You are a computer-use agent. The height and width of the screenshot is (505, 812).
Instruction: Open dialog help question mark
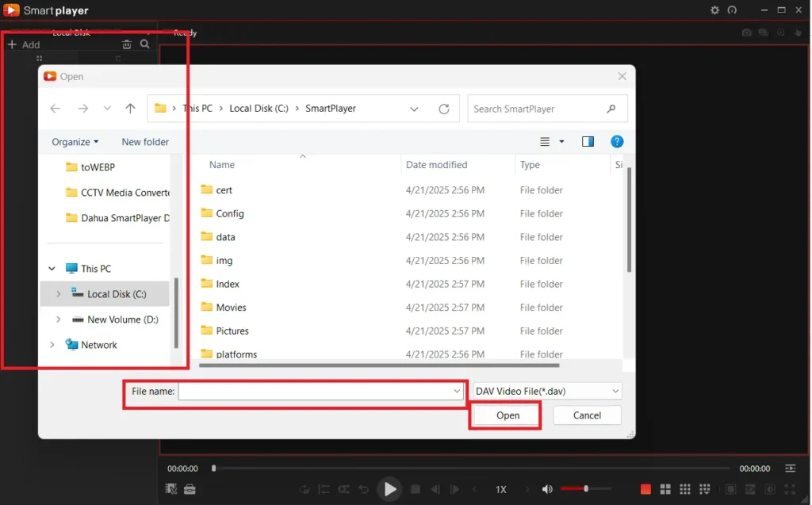coord(617,141)
